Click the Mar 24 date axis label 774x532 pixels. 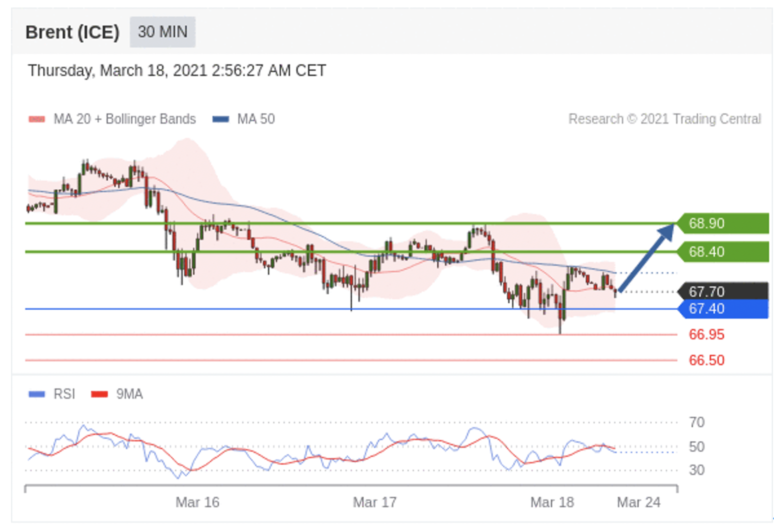pos(638,502)
